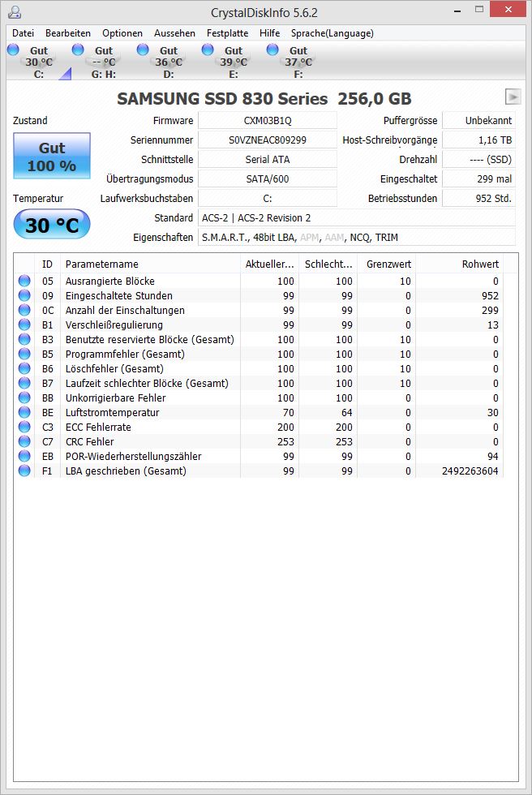Click the Rohwert column header
Viewport: 532px width, 795px height.
point(460,264)
